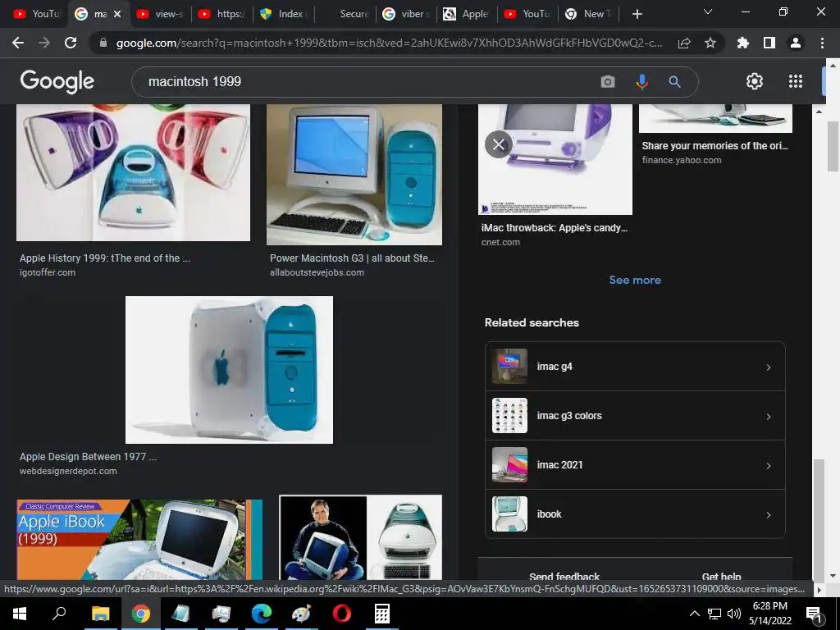
Task: Click the browser forward arrow
Action: (x=44, y=43)
